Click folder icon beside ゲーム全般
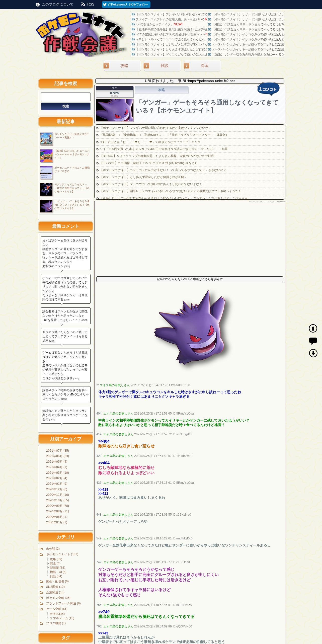 click(41, 609)
